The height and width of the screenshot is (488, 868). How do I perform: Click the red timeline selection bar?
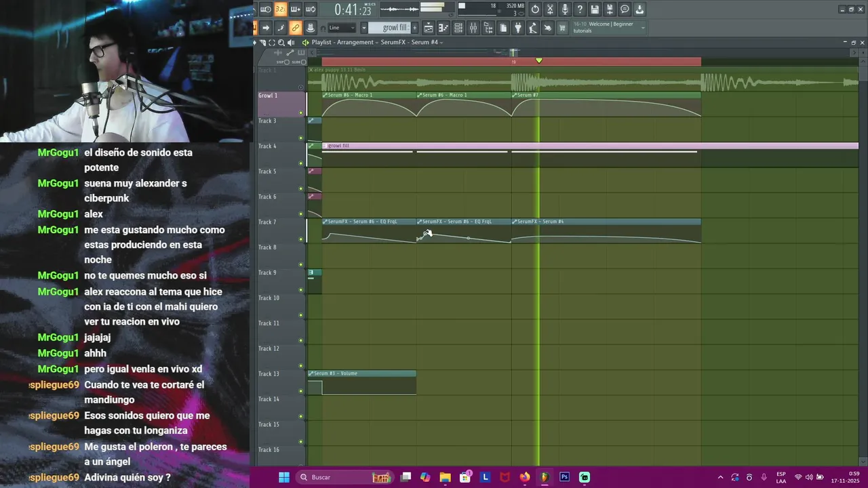pyautogui.click(x=511, y=62)
